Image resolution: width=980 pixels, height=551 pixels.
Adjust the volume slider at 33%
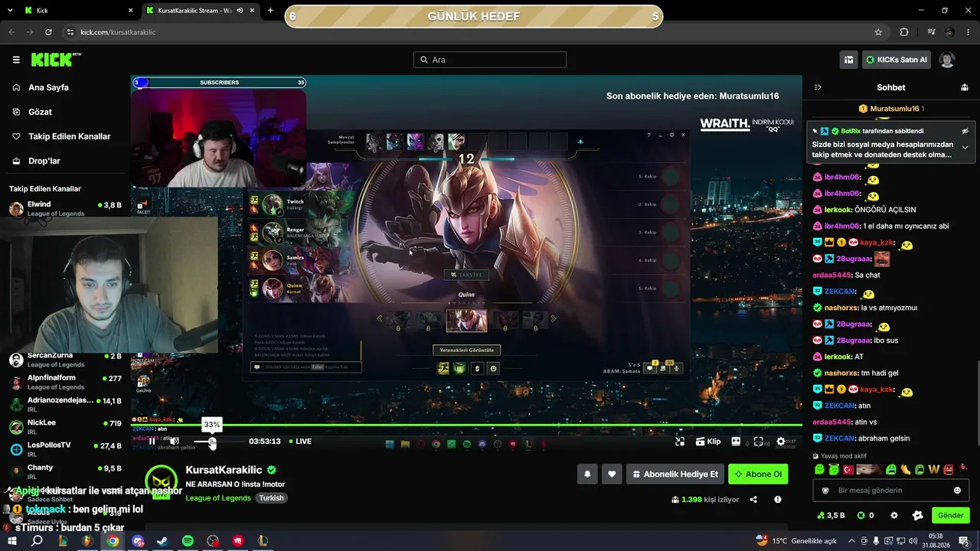212,442
